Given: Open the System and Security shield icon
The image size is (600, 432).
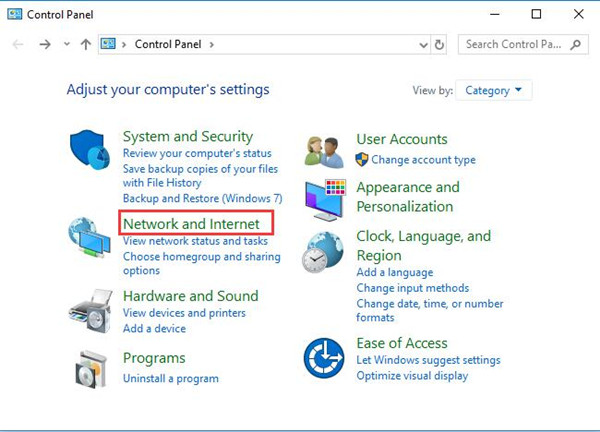Looking at the screenshot, I should pos(90,149).
